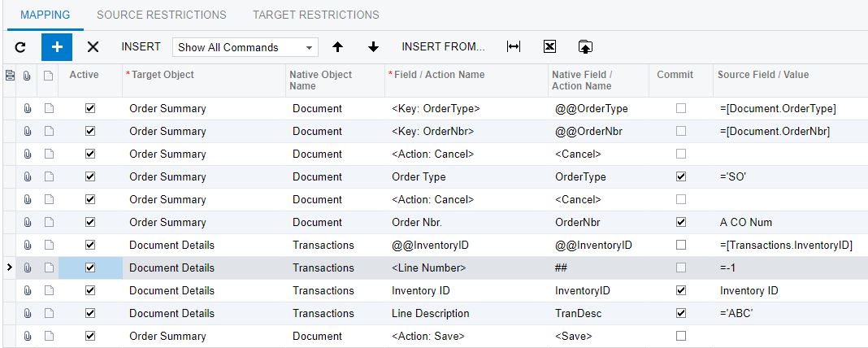The image size is (868, 348).
Task: Click the INSERT button
Action: click(x=141, y=47)
